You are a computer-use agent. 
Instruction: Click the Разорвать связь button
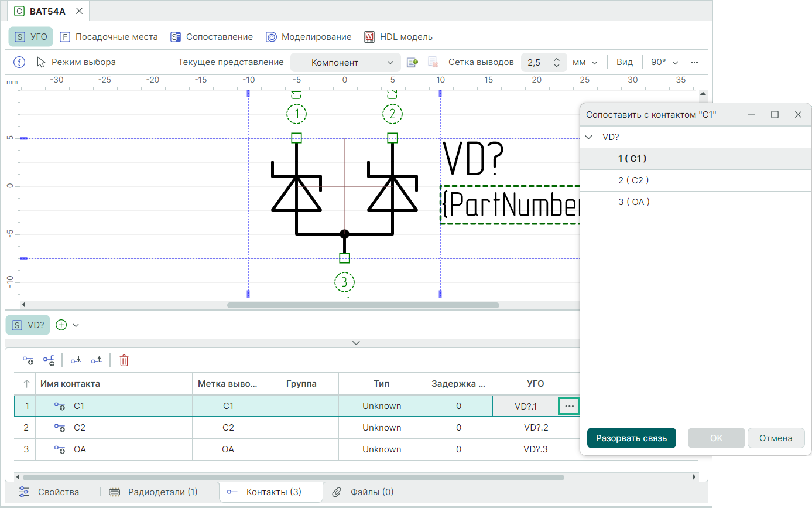(631, 438)
